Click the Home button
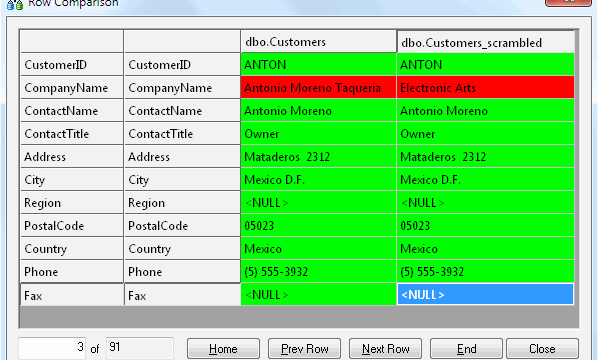This screenshot has height=360, width=598. pos(223,349)
